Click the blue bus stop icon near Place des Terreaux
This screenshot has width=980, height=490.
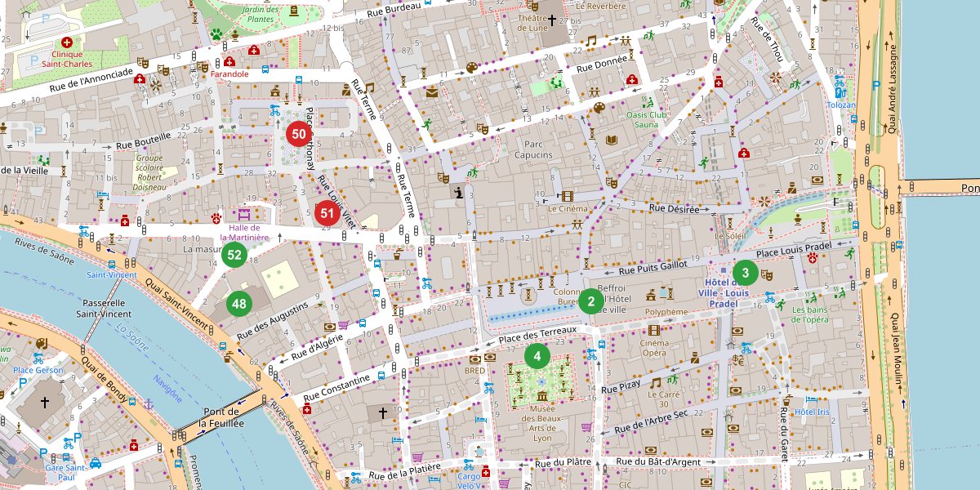point(601,345)
